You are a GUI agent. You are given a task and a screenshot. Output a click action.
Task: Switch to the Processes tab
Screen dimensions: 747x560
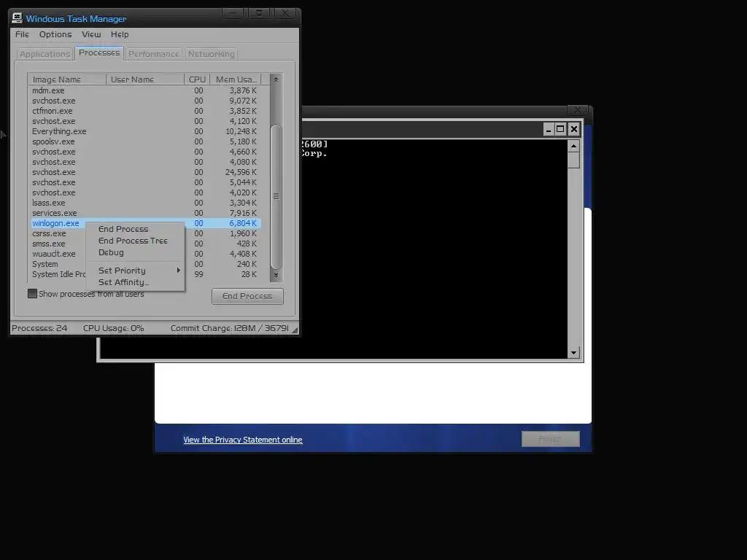[x=99, y=52]
